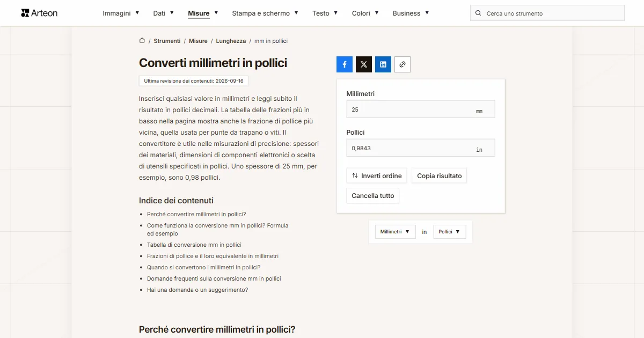Share page on X (Twitter)

click(364, 64)
